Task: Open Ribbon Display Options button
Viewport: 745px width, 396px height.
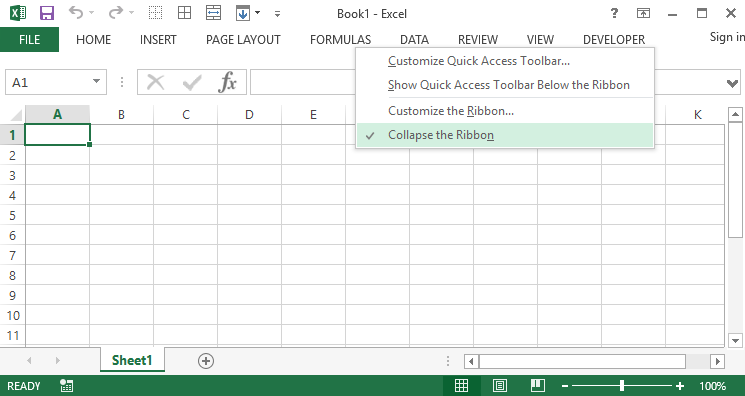Action: point(643,13)
